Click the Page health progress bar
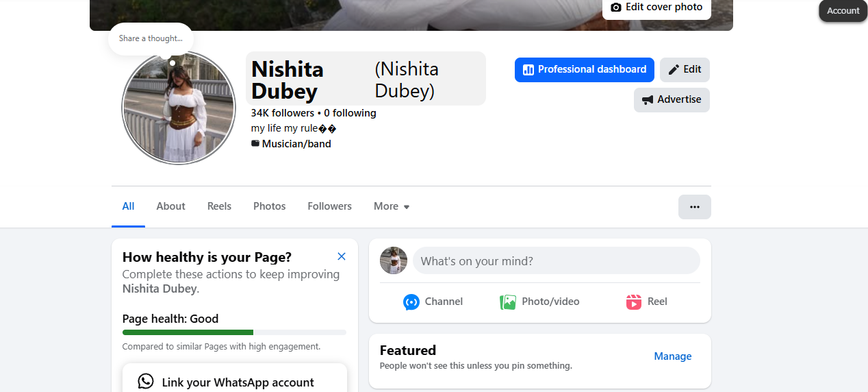 pos(234,332)
